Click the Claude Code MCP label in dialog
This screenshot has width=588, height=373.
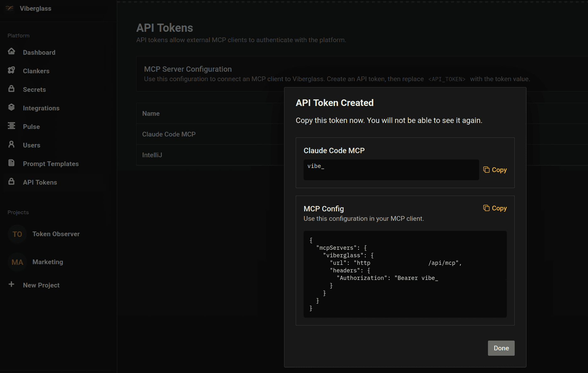coord(334,150)
